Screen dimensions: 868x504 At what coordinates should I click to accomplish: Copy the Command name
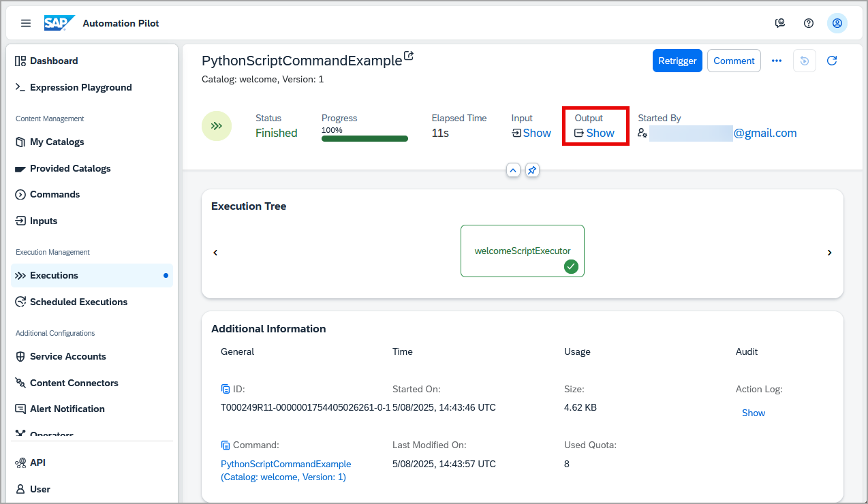[226, 445]
